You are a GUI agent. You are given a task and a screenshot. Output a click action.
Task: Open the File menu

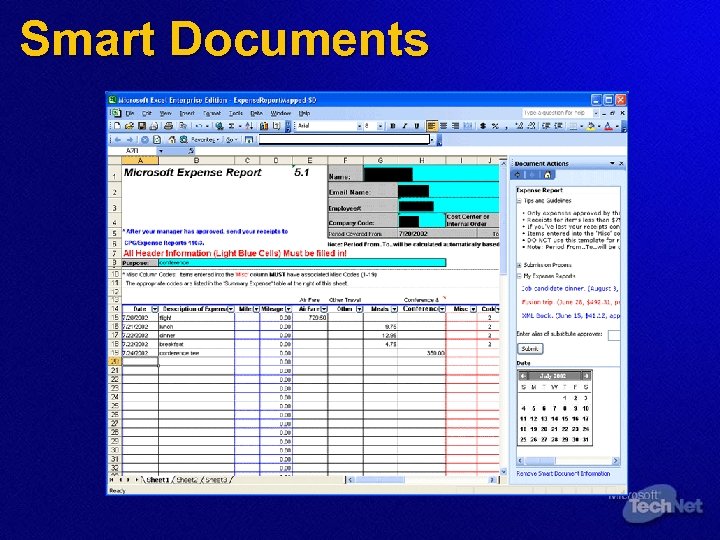(130, 113)
